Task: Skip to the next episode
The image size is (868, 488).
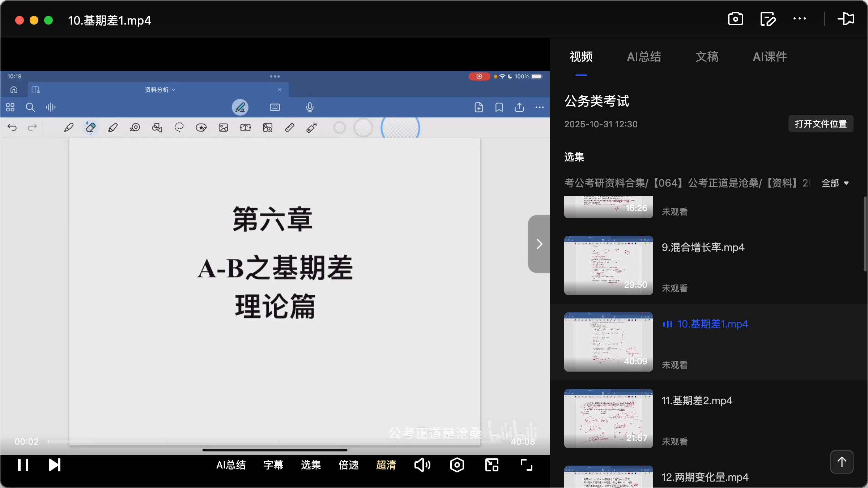Action: [x=54, y=465]
